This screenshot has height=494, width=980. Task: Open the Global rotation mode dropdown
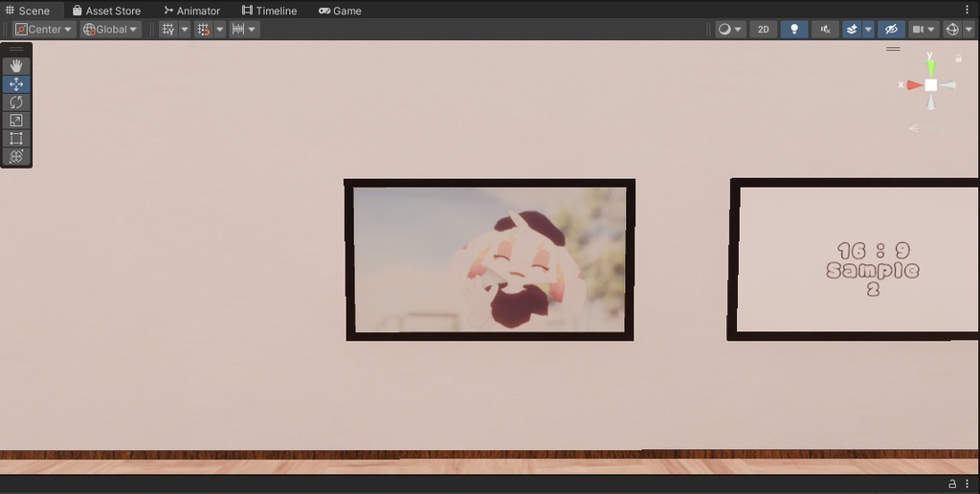click(x=111, y=30)
